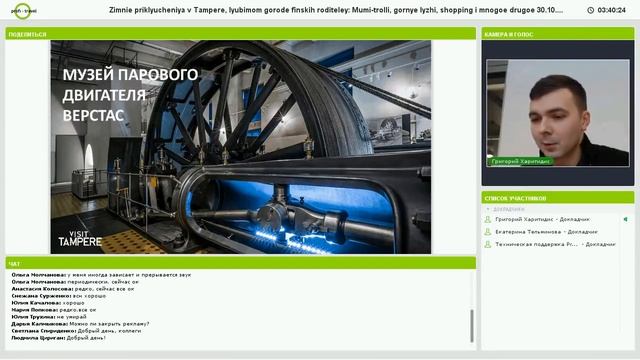Click the slide title МУЗЕЙ ПАРОВОГО ДВИГАТЕЛЯ ВЕРСТАС

[x=130, y=95]
